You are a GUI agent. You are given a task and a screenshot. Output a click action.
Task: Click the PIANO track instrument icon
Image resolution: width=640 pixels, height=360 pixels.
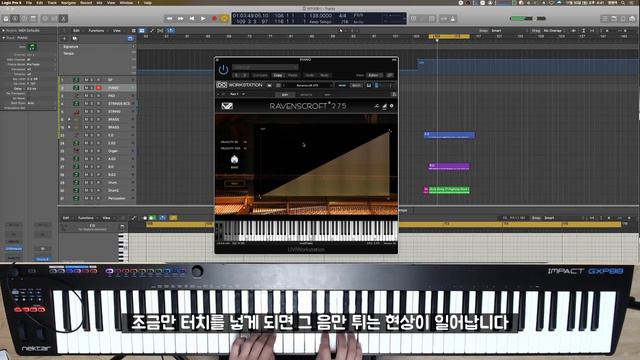pos(76,88)
